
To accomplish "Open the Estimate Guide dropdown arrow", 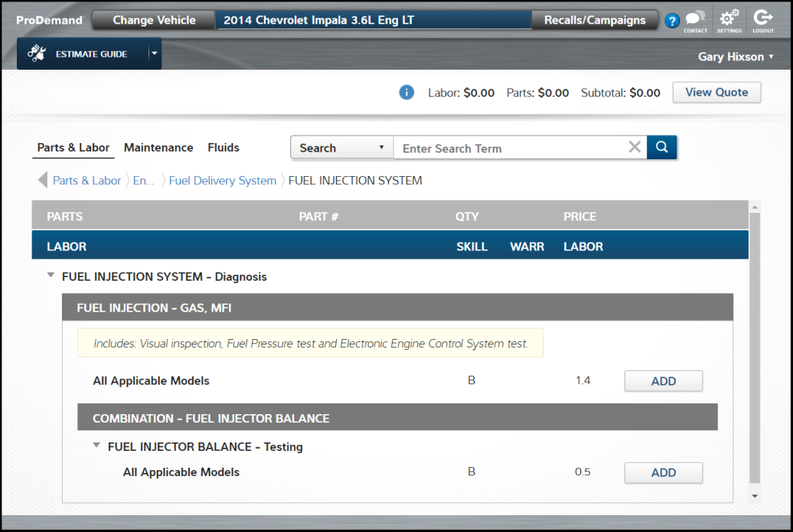I will click(x=154, y=54).
